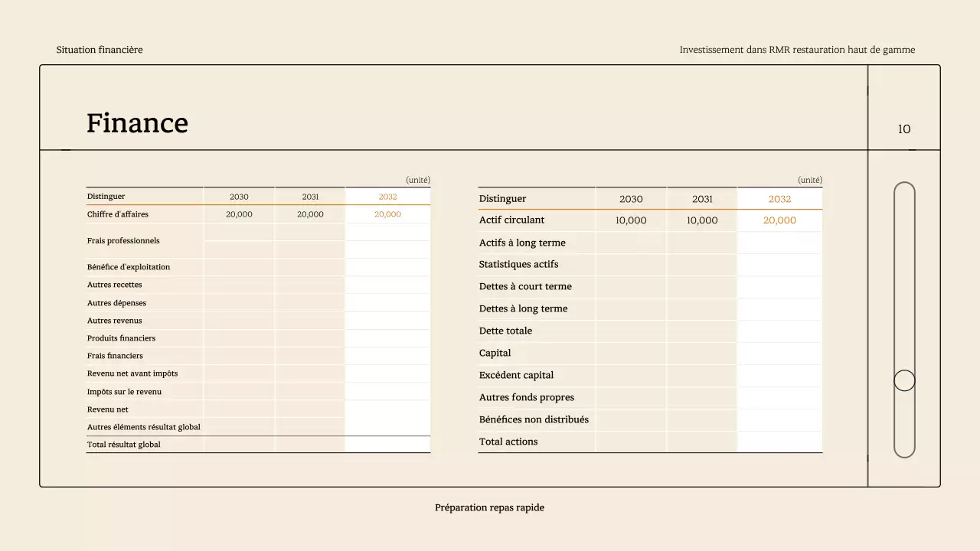This screenshot has height=551, width=980.
Task: Click the 'Bénéfices non distribués' label
Action: coord(534,420)
